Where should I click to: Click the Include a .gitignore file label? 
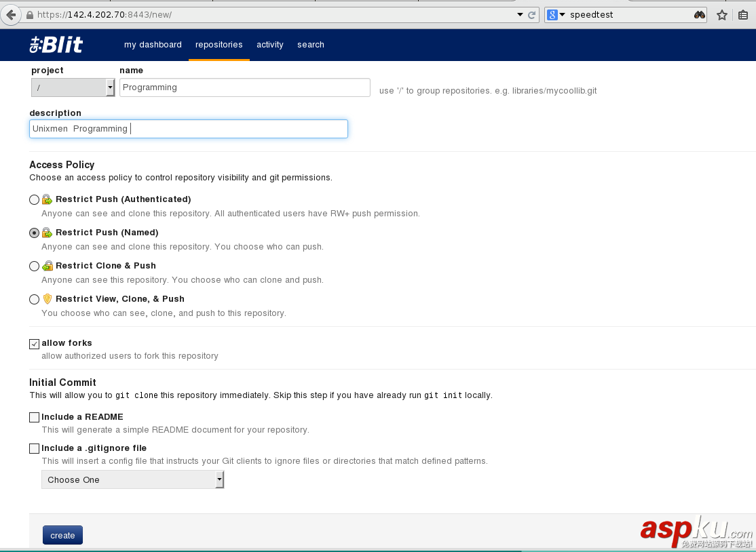pos(94,448)
